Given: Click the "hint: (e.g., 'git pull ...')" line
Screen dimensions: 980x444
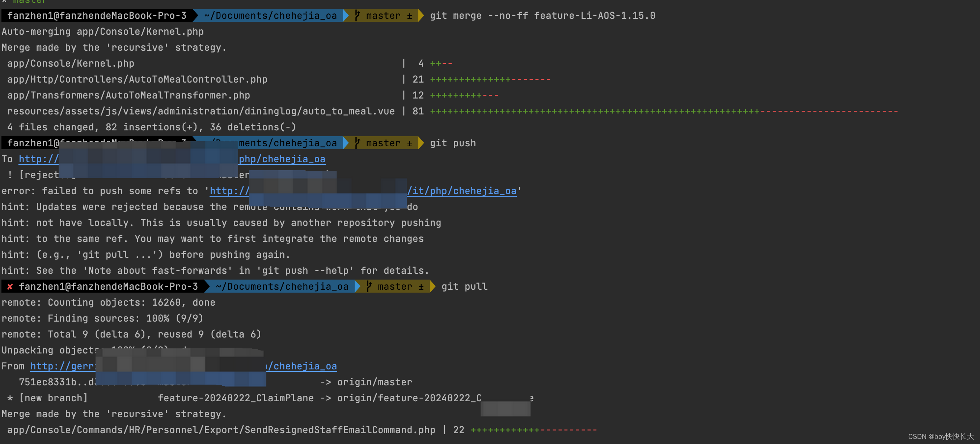Looking at the screenshot, I should pos(146,255).
